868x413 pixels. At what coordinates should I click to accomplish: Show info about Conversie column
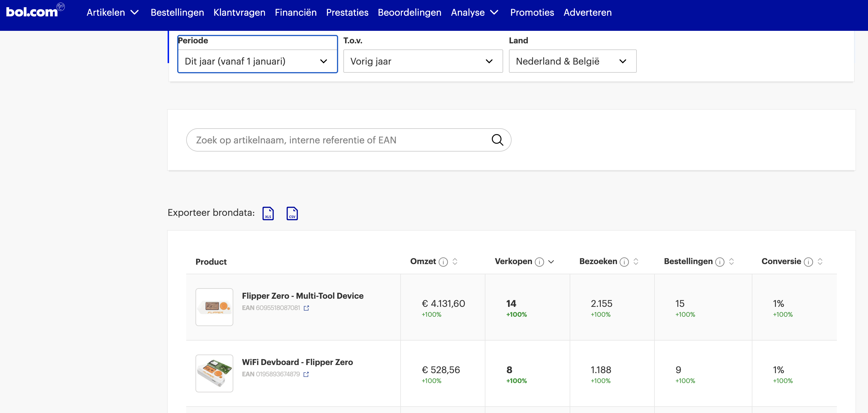(808, 262)
